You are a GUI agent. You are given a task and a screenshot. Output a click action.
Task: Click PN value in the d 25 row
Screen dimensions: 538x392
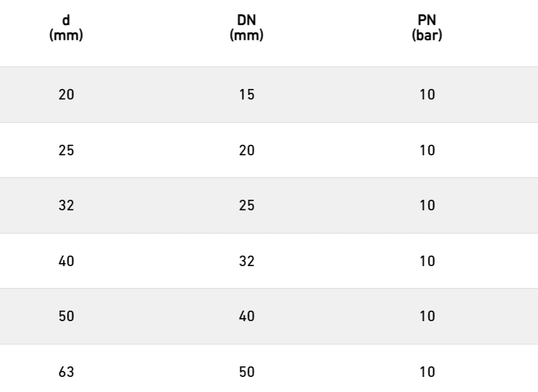427,150
